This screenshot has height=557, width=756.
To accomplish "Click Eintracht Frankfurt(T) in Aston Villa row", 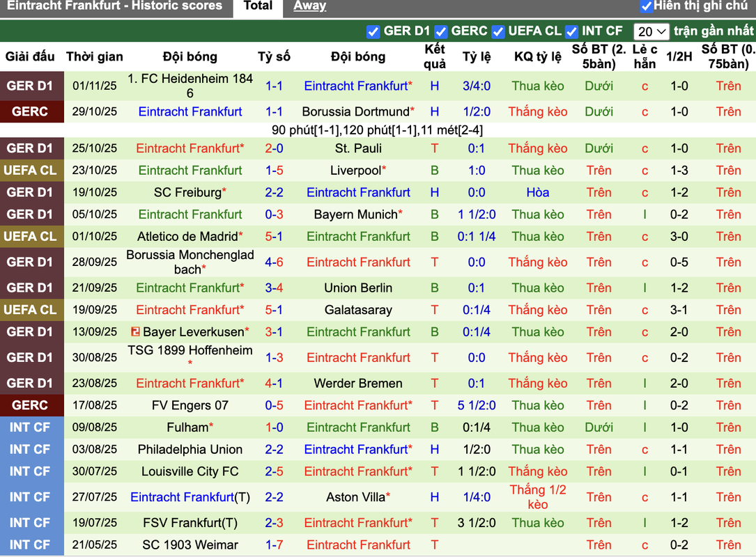I will point(190,497).
